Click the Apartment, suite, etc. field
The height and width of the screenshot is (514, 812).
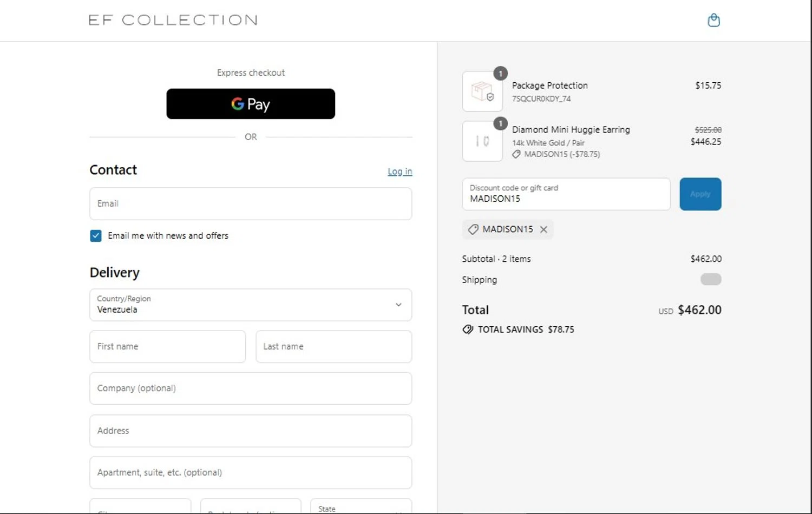click(x=251, y=472)
